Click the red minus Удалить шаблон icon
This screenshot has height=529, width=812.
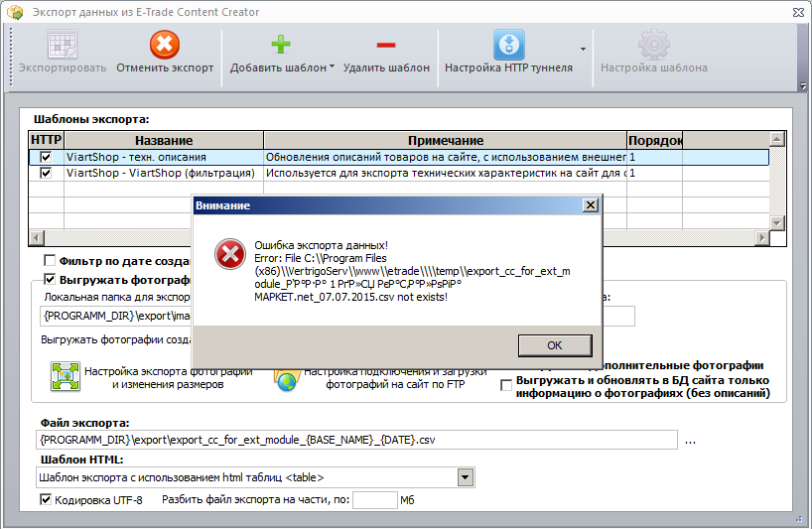click(x=386, y=45)
